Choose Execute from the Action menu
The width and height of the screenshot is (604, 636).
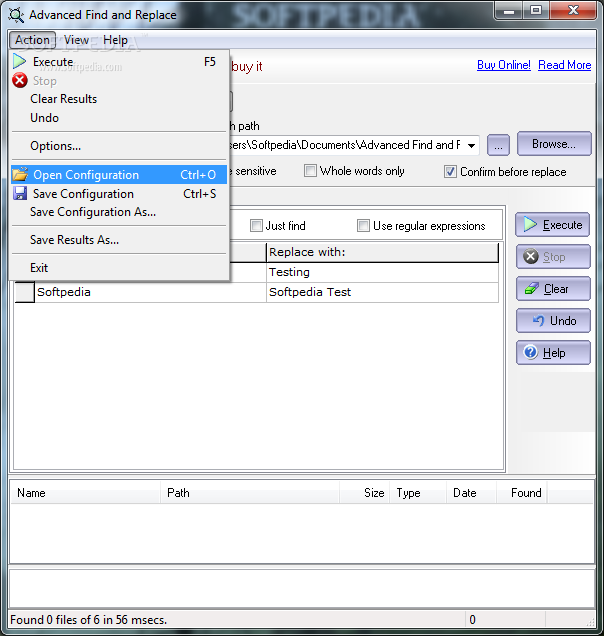pos(119,62)
